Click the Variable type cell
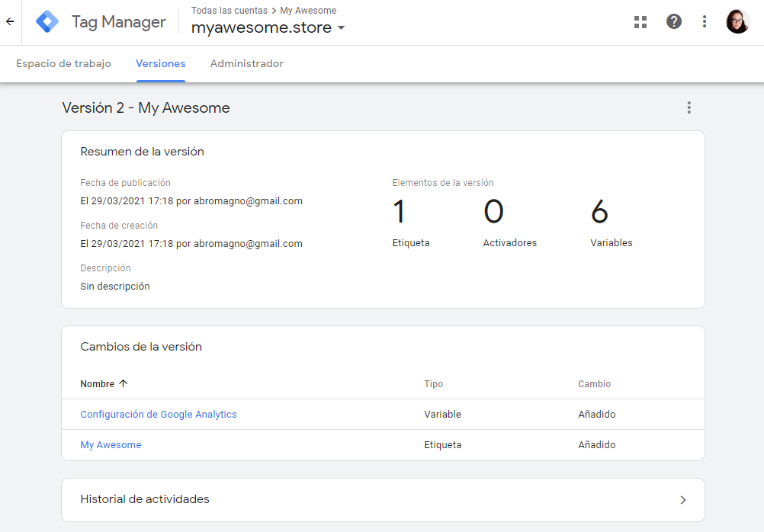Screen dimensions: 764x532 point(442,414)
